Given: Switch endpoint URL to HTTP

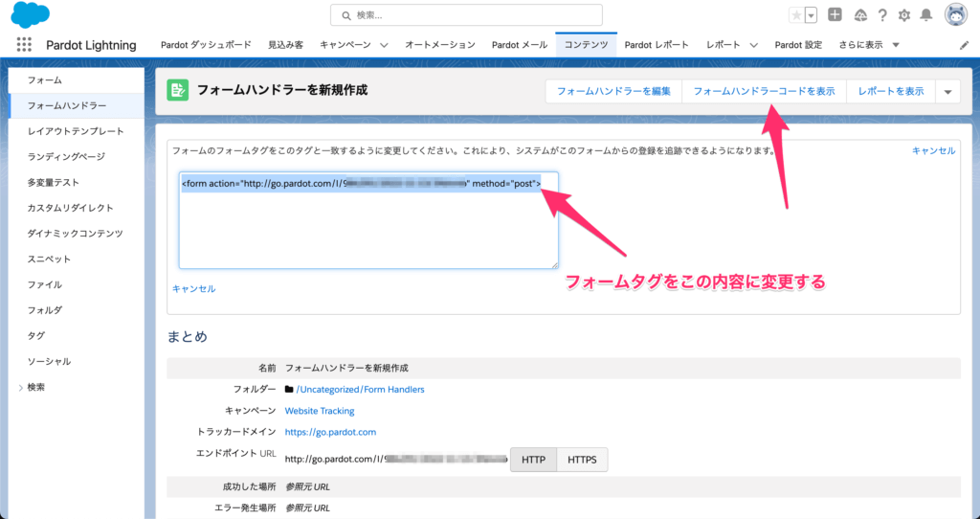Looking at the screenshot, I should tap(533, 460).
